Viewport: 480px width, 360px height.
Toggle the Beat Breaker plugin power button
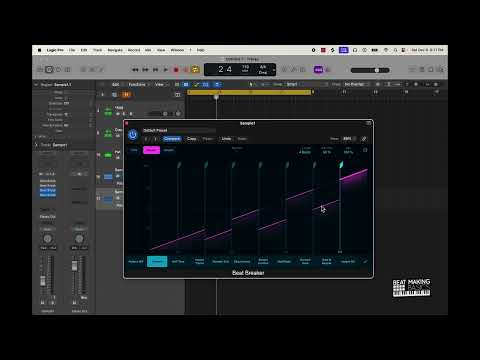pos(133,135)
